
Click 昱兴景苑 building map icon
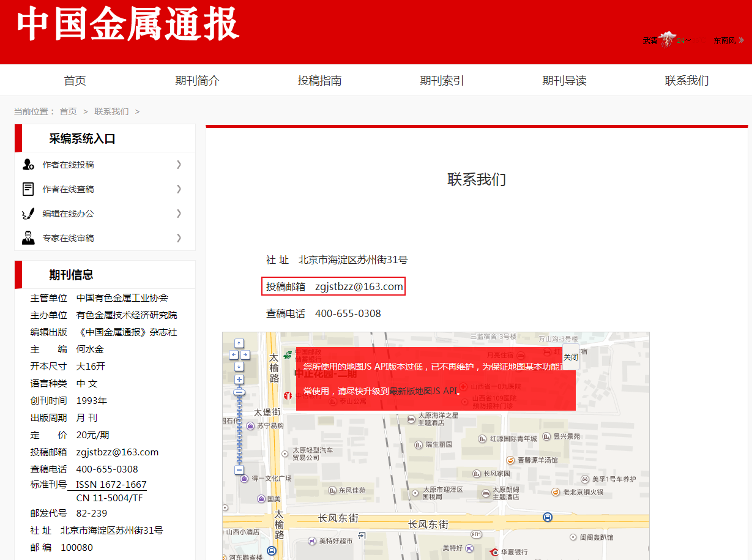[x=546, y=436]
